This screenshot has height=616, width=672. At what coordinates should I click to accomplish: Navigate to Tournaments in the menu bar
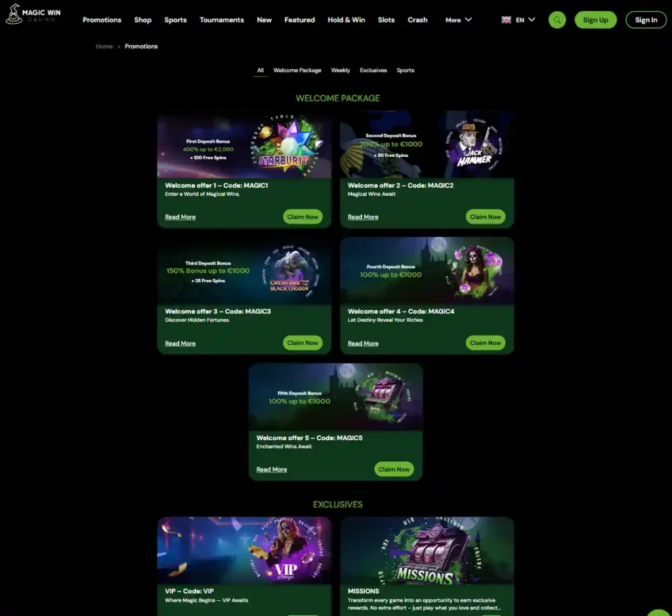222,20
